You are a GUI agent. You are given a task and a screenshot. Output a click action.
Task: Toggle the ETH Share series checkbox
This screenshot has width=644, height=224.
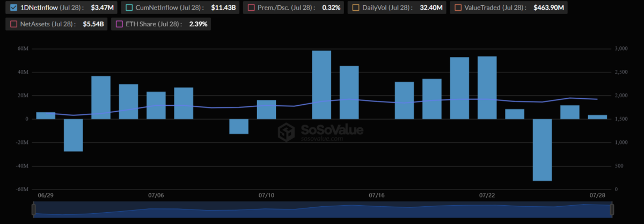119,24
